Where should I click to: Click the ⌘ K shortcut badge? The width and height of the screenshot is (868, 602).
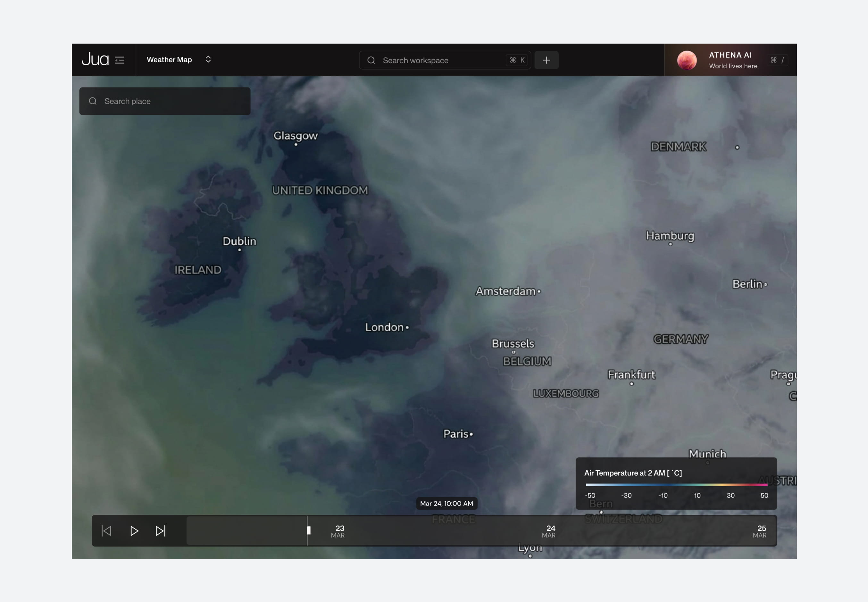coord(517,60)
